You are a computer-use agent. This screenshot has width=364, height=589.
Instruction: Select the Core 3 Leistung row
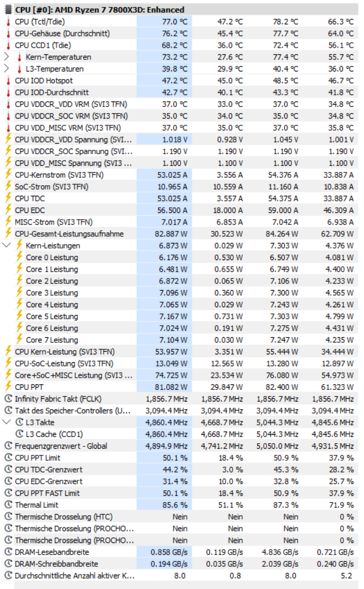tap(181, 293)
